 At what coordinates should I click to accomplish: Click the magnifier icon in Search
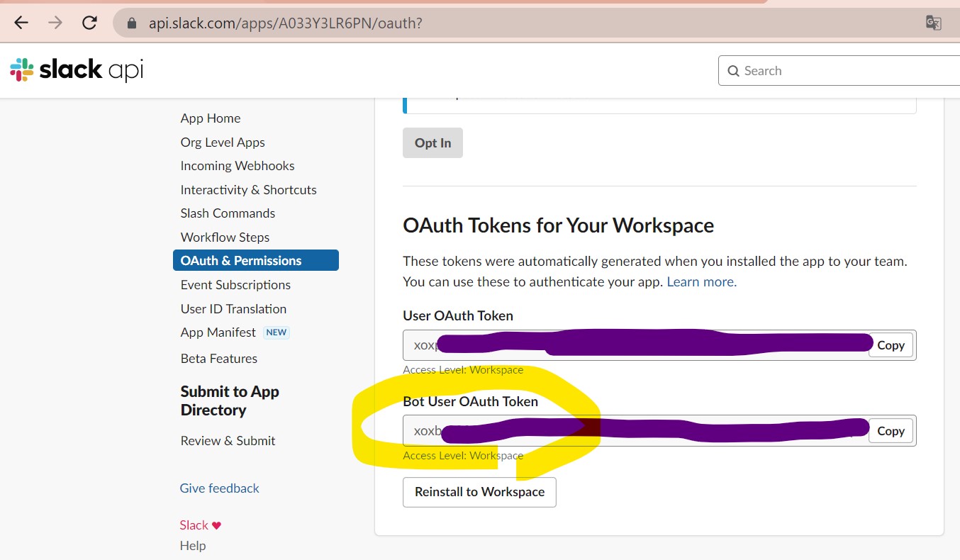click(733, 71)
